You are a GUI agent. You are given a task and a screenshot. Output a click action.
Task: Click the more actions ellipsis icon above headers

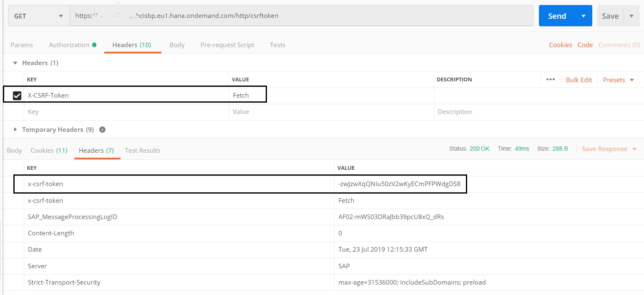[x=550, y=79]
